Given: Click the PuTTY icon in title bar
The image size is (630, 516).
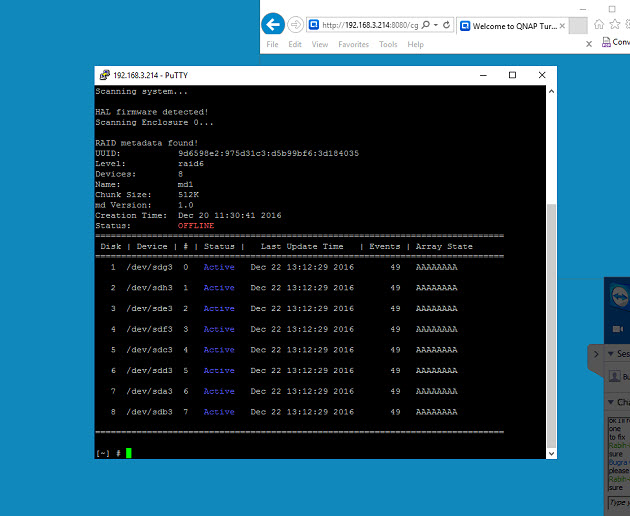Looking at the screenshot, I should click(x=104, y=75).
